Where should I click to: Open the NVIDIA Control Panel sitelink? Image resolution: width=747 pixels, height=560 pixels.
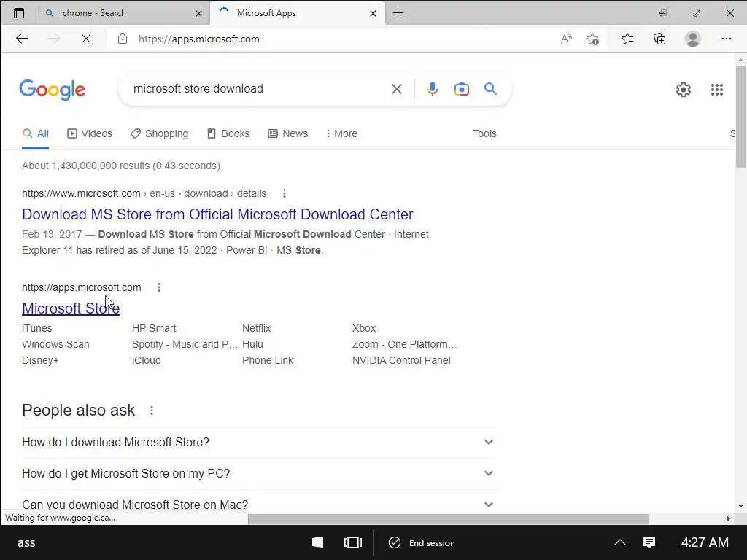point(401,360)
